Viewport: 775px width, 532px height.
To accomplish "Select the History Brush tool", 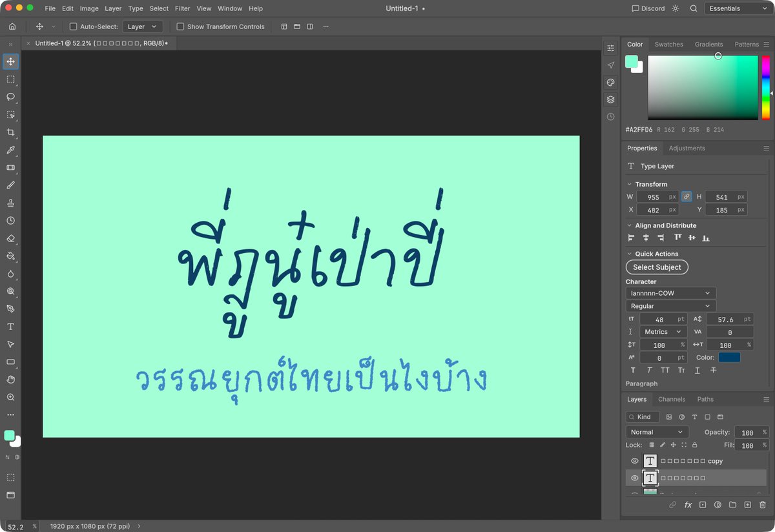I will point(10,221).
